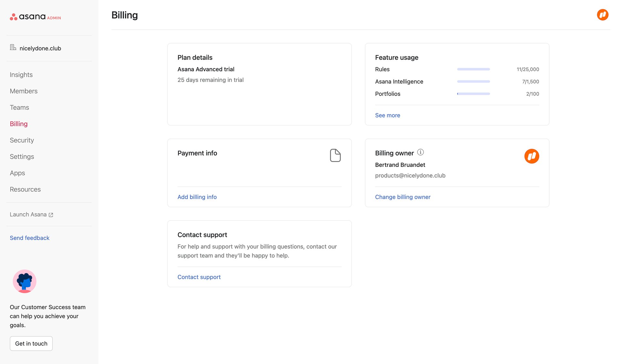620x364 pixels.
Task: Click Change billing owner
Action: (x=403, y=197)
